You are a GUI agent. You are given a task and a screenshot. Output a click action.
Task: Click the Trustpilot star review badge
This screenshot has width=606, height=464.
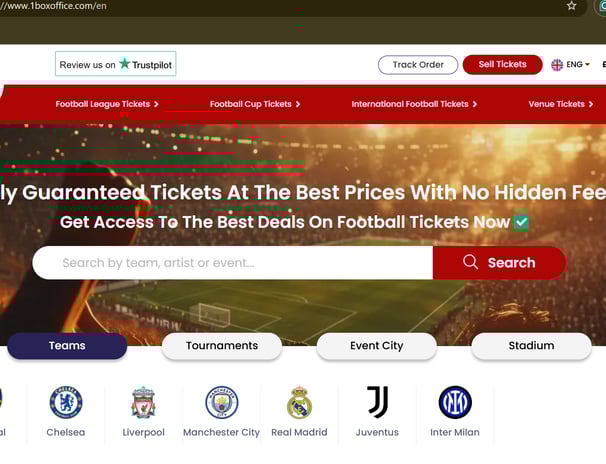(116, 64)
